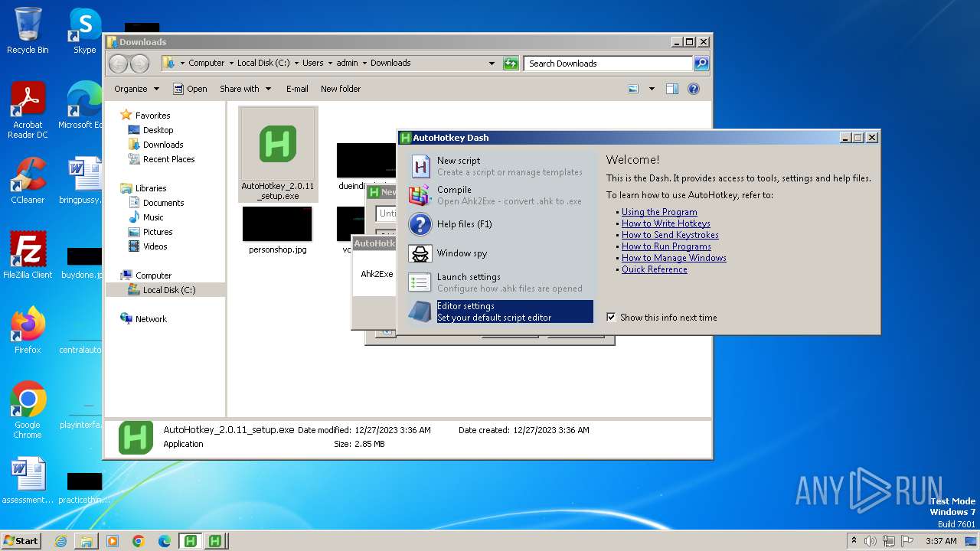Click admin breadcrumb segment

(x=347, y=64)
